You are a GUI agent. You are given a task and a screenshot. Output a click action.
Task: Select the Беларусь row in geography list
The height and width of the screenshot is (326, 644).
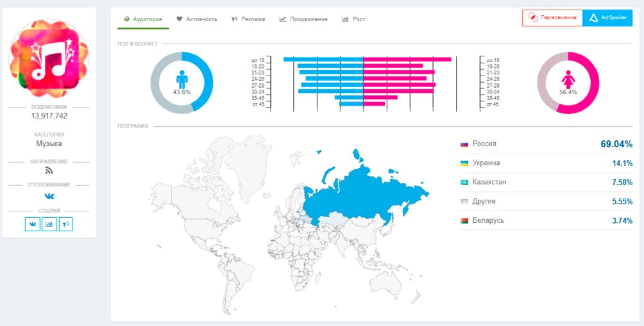coord(545,220)
